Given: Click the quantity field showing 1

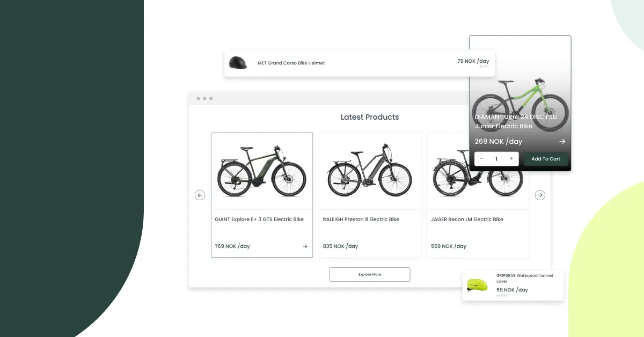Looking at the screenshot, I should tap(496, 159).
